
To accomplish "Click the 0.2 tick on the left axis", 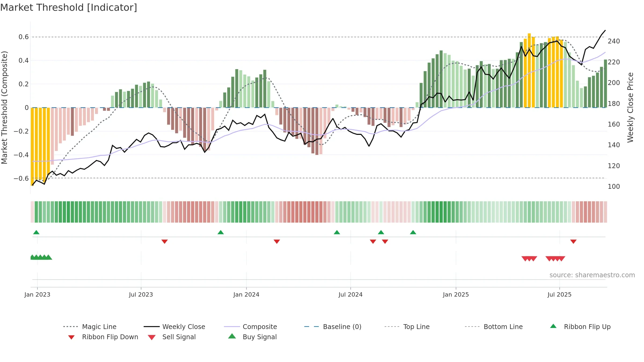I will tap(24, 84).
